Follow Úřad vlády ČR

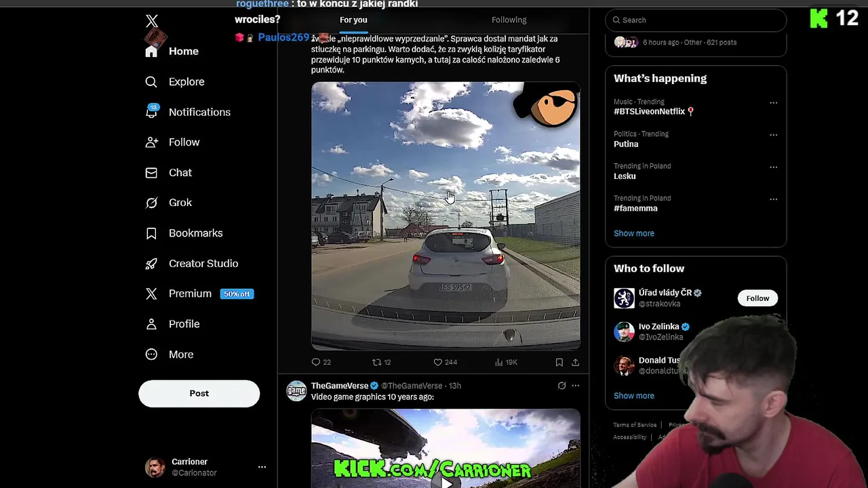tap(757, 298)
